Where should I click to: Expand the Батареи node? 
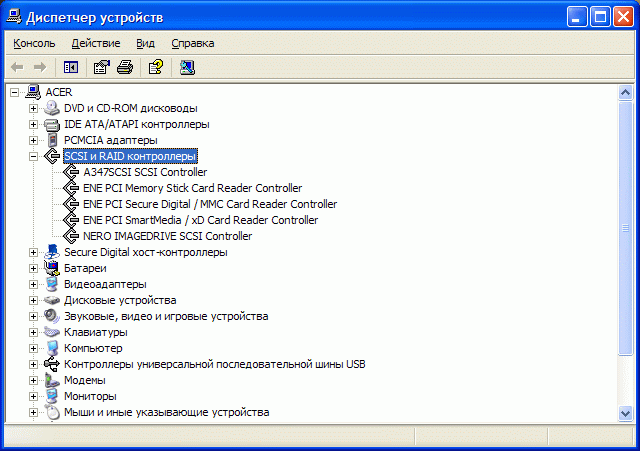coord(33,268)
